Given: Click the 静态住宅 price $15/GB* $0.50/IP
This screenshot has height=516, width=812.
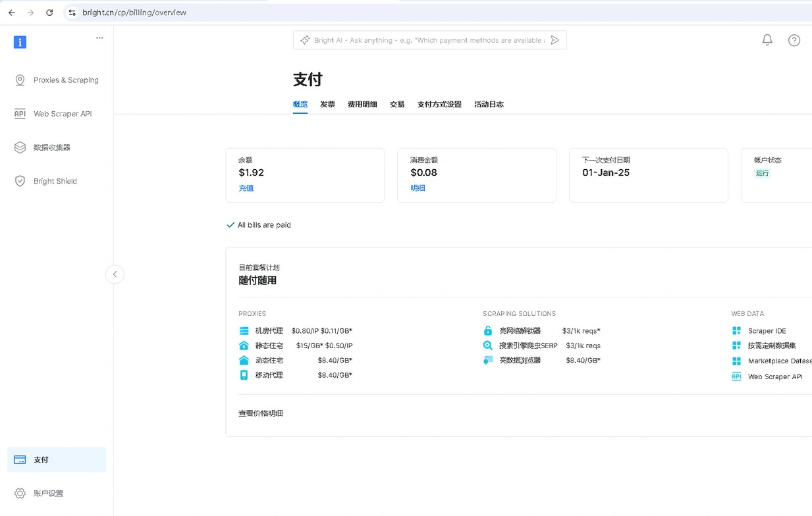Looking at the screenshot, I should coord(324,346).
